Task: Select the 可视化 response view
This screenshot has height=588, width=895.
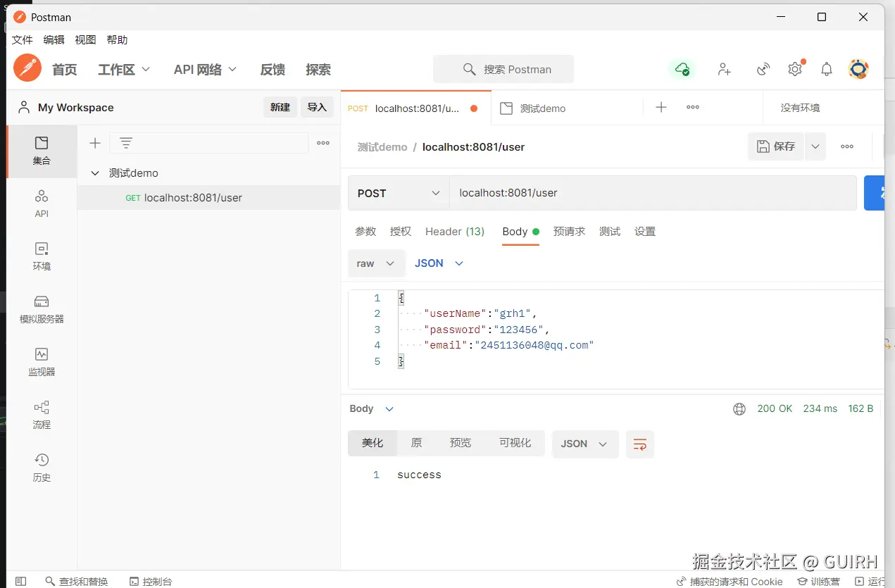Action: (x=515, y=443)
